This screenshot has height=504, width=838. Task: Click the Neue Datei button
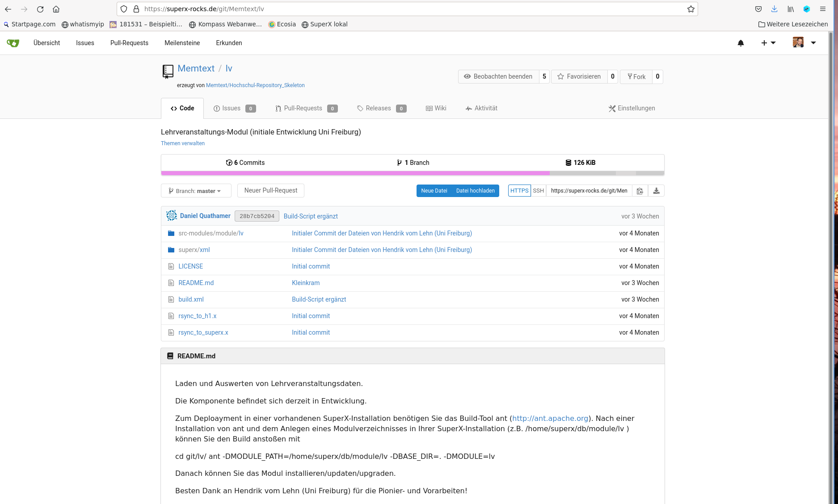coord(434,191)
